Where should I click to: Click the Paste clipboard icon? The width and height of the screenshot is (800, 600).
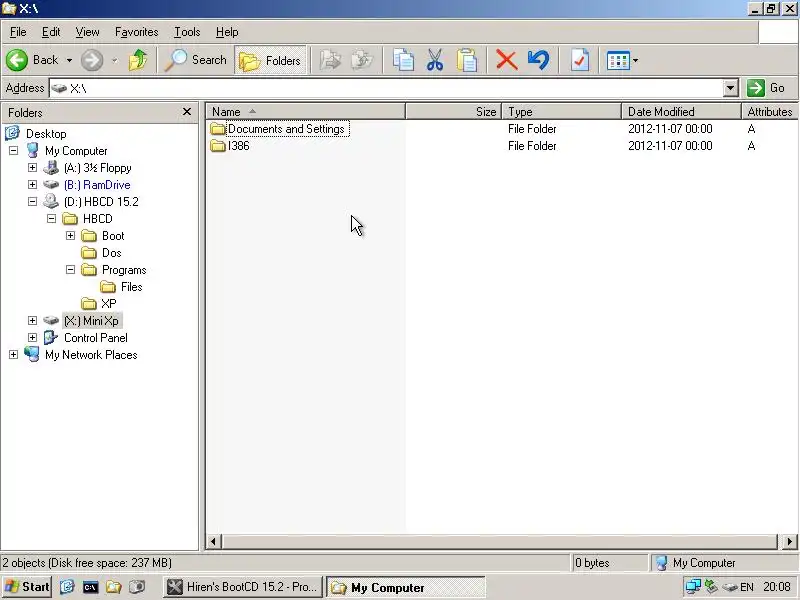(466, 60)
